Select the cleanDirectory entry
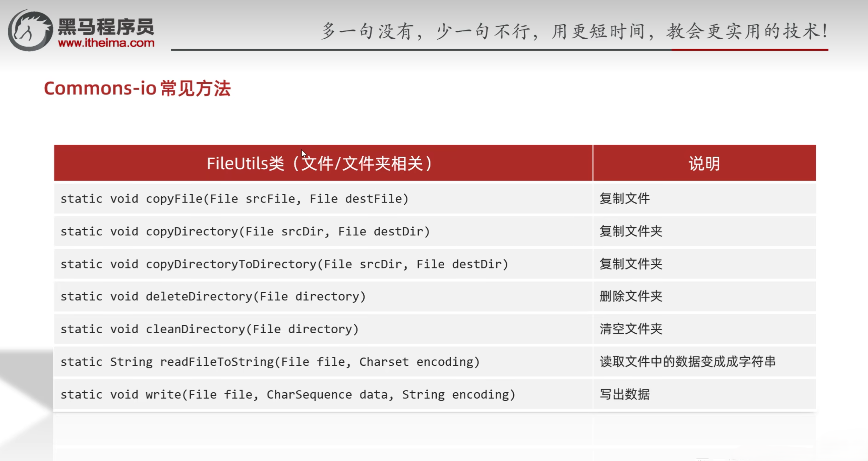 click(x=209, y=328)
